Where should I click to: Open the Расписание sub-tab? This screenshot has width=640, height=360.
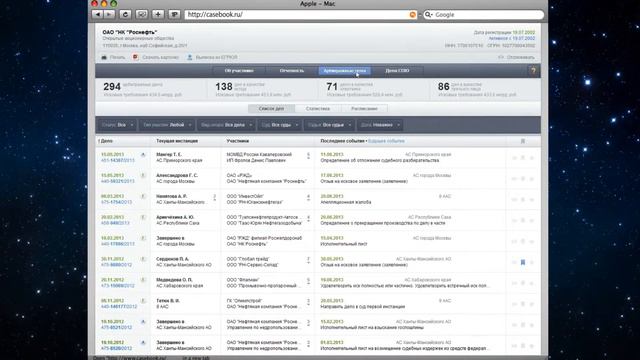point(364,109)
